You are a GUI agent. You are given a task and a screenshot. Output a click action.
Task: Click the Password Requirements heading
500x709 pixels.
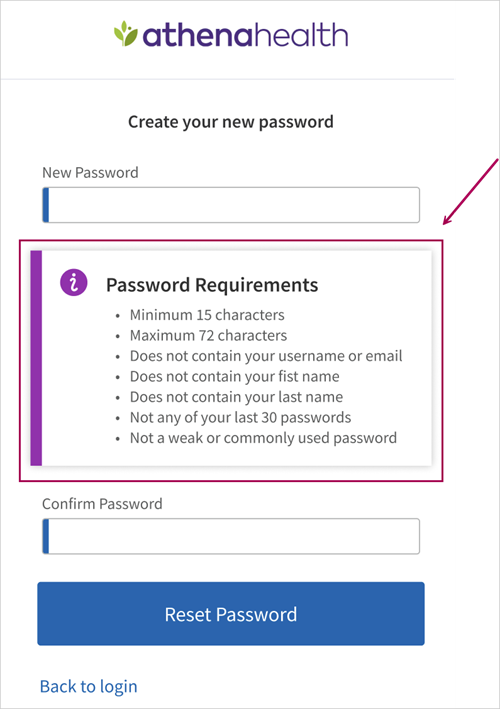click(212, 285)
